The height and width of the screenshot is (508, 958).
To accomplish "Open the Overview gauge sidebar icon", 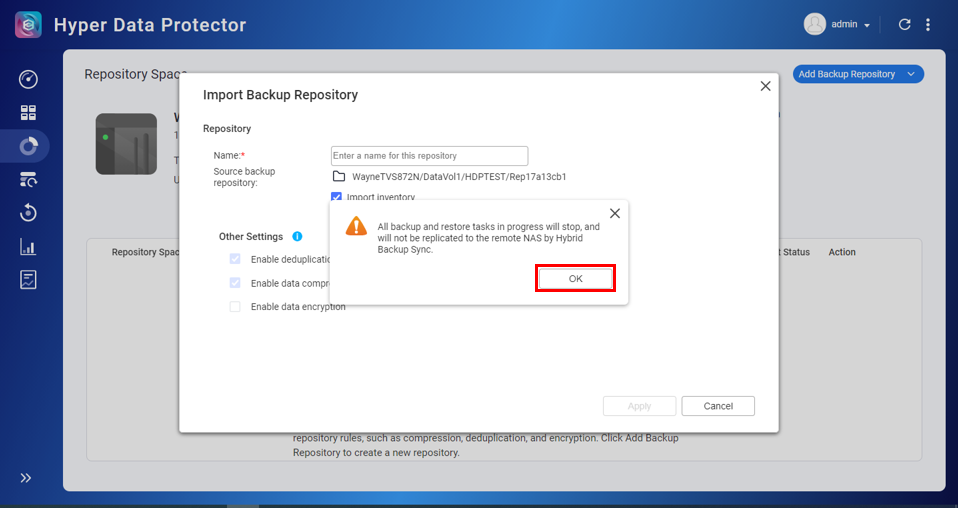I will coord(28,79).
